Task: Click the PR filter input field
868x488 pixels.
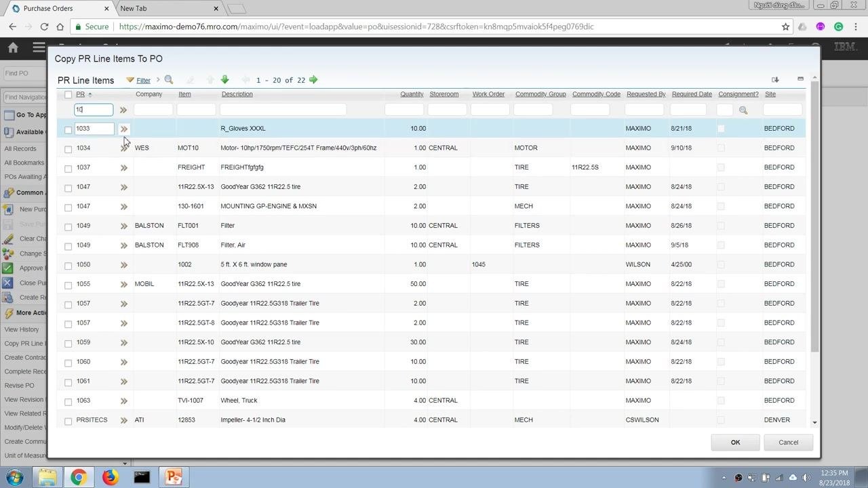Action: point(94,110)
